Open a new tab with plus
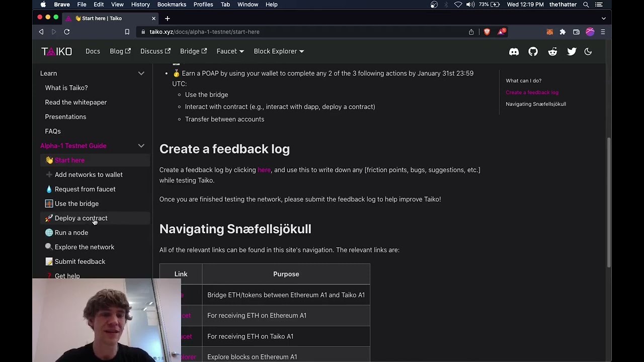The height and width of the screenshot is (362, 644). [167, 18]
